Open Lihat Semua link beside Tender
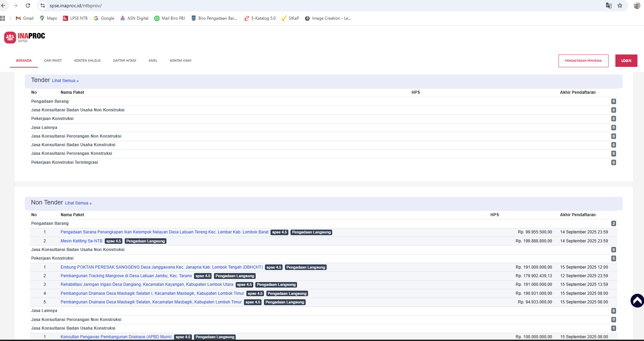The image size is (644, 341). [x=65, y=81]
